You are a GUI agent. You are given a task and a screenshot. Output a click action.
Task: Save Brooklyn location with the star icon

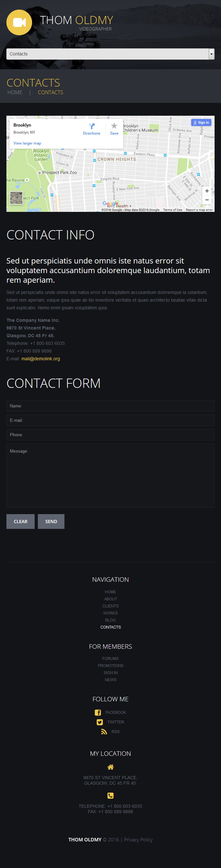pyautogui.click(x=114, y=126)
